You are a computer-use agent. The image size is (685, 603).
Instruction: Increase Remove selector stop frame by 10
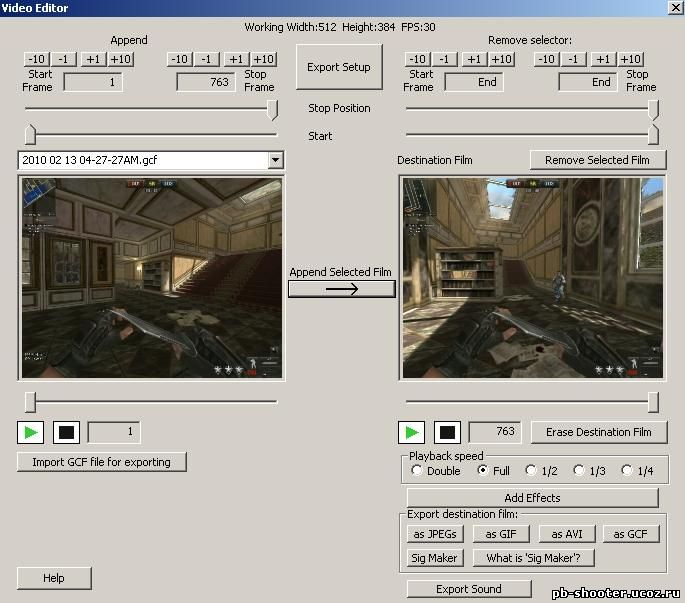tap(631, 59)
